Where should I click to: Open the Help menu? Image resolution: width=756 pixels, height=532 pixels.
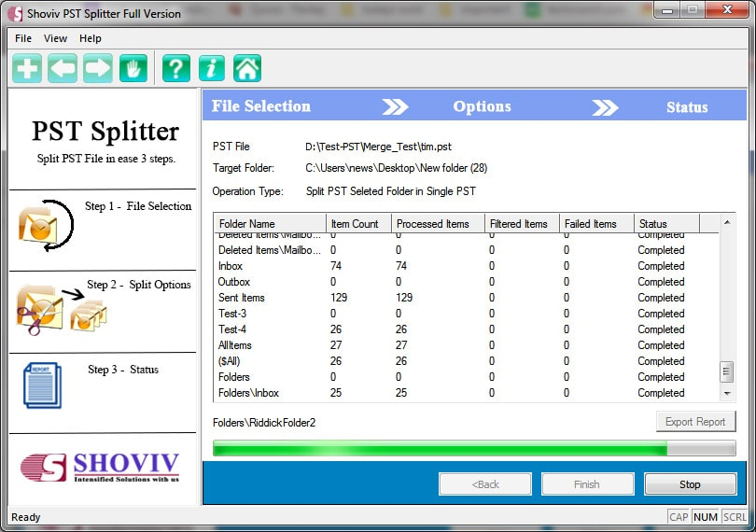pyautogui.click(x=91, y=38)
